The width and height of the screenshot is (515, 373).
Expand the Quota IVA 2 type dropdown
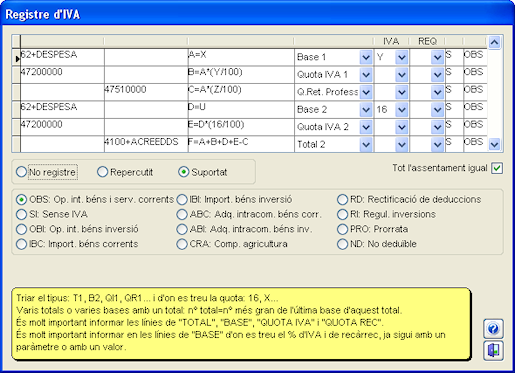coord(366,127)
